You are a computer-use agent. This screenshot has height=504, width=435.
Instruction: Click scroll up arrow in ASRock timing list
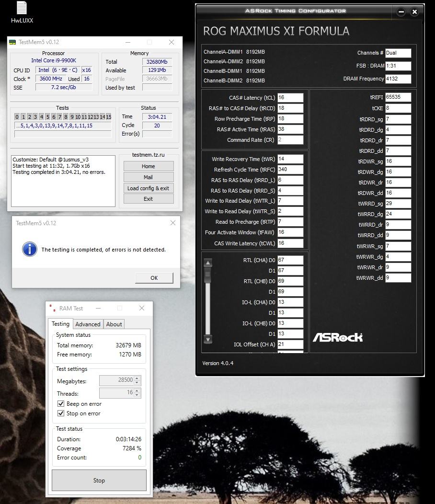pos(208,263)
